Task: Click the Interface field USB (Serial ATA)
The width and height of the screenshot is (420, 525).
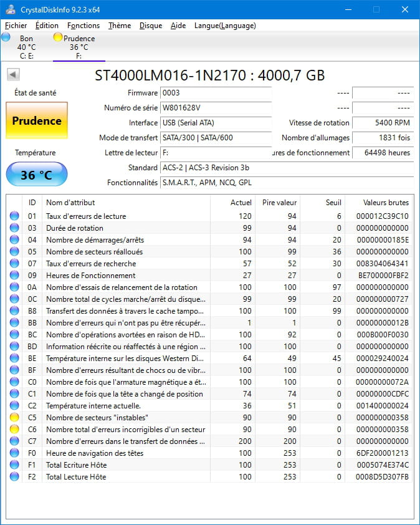Action: 216,123
